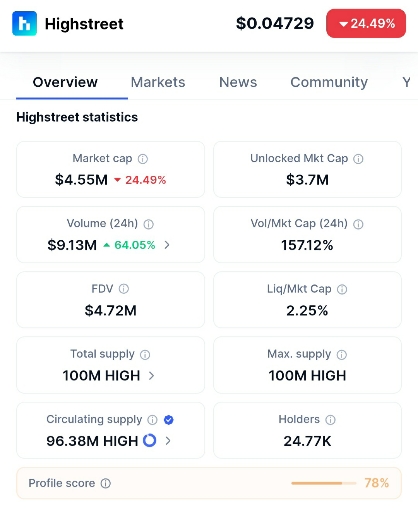The image size is (418, 512).
Task: Click the 24.77K Holders value
Action: pos(307,441)
